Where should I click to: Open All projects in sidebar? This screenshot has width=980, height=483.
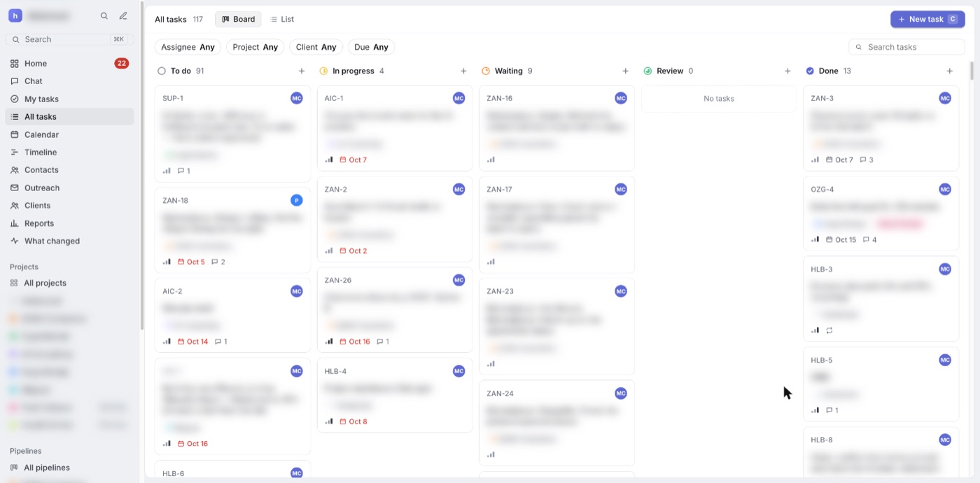pos(69,283)
